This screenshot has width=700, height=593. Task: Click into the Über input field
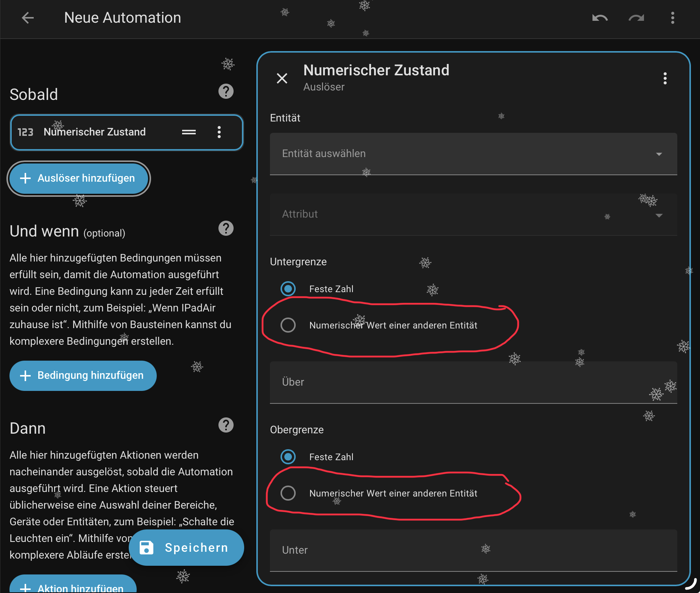[x=473, y=382]
